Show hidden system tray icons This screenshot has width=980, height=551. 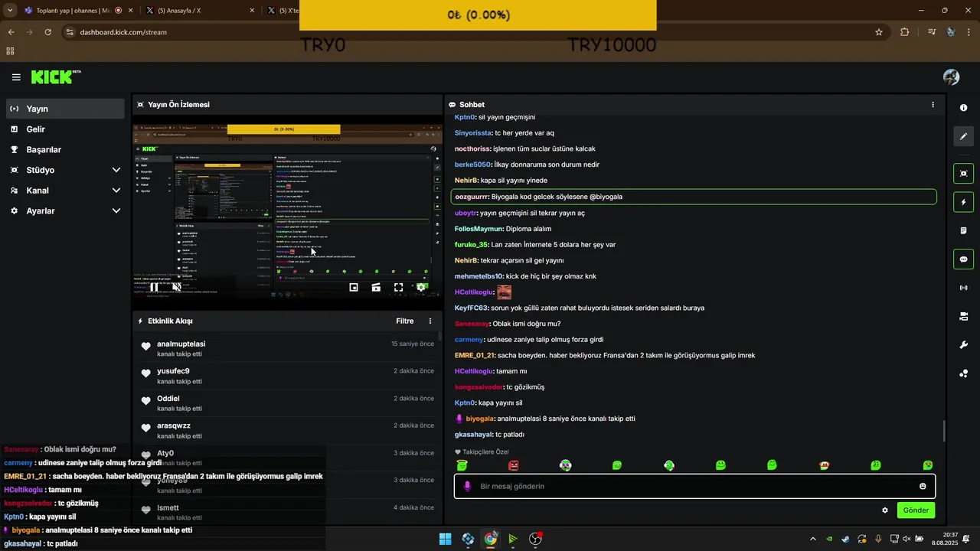813,539
